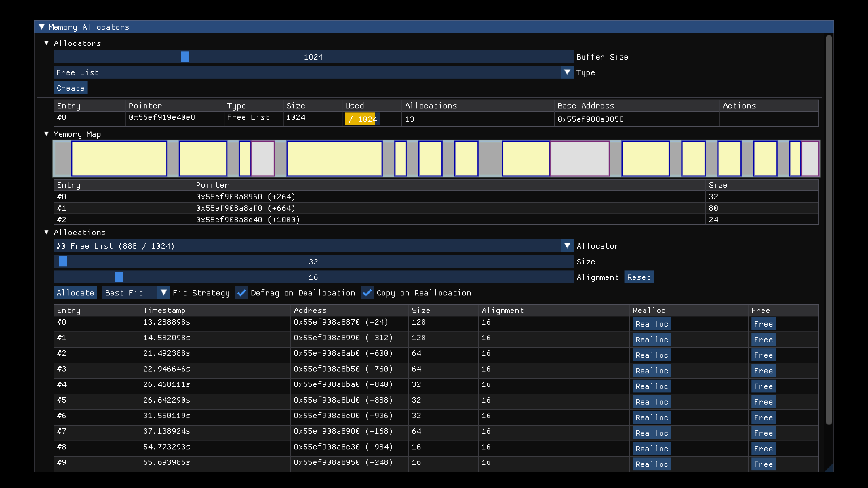Click the Alignment slider
This screenshot has width=868, height=488.
click(x=313, y=277)
